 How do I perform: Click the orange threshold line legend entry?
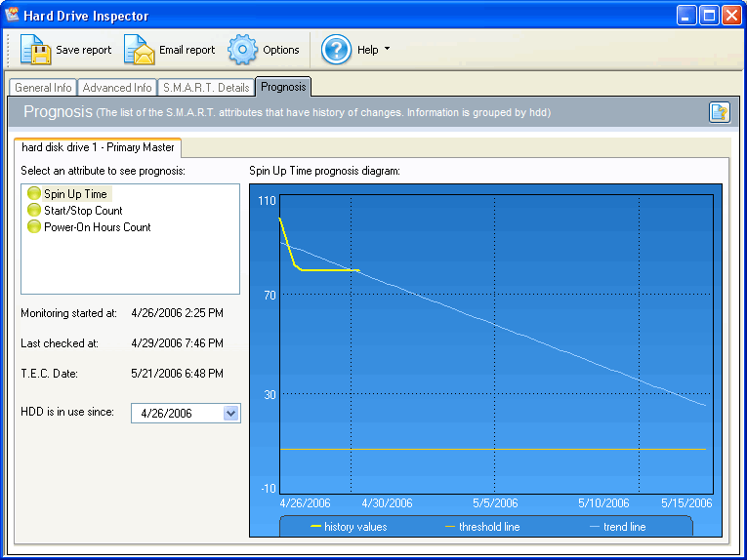pyautogui.click(x=482, y=527)
